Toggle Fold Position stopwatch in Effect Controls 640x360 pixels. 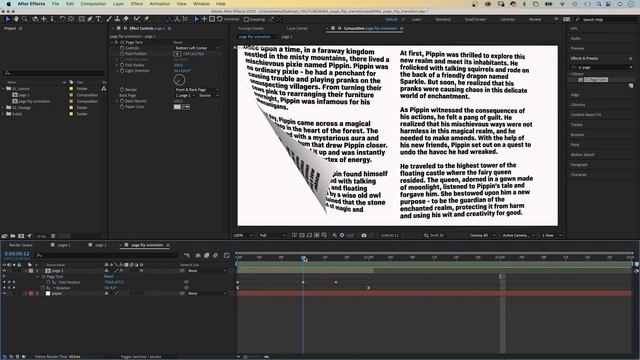point(122,54)
